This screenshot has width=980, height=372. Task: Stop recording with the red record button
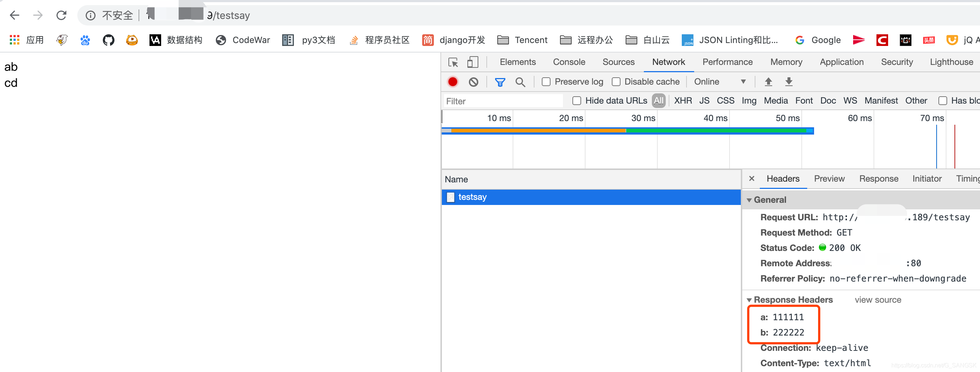click(x=453, y=81)
